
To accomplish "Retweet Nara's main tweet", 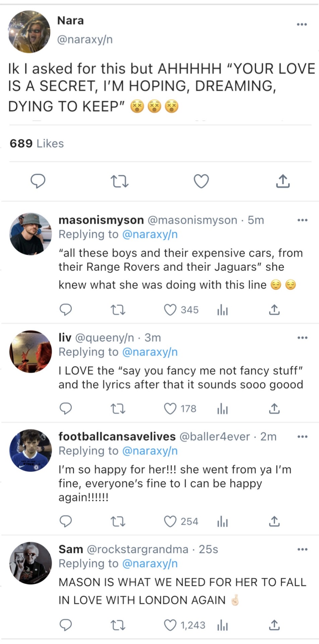I will [120, 181].
